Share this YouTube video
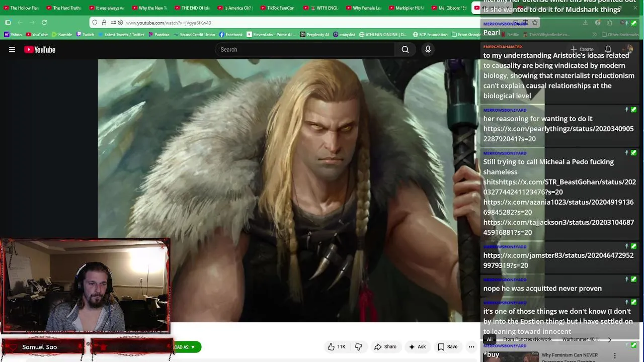Viewport: 644px width, 362px height. click(385, 346)
